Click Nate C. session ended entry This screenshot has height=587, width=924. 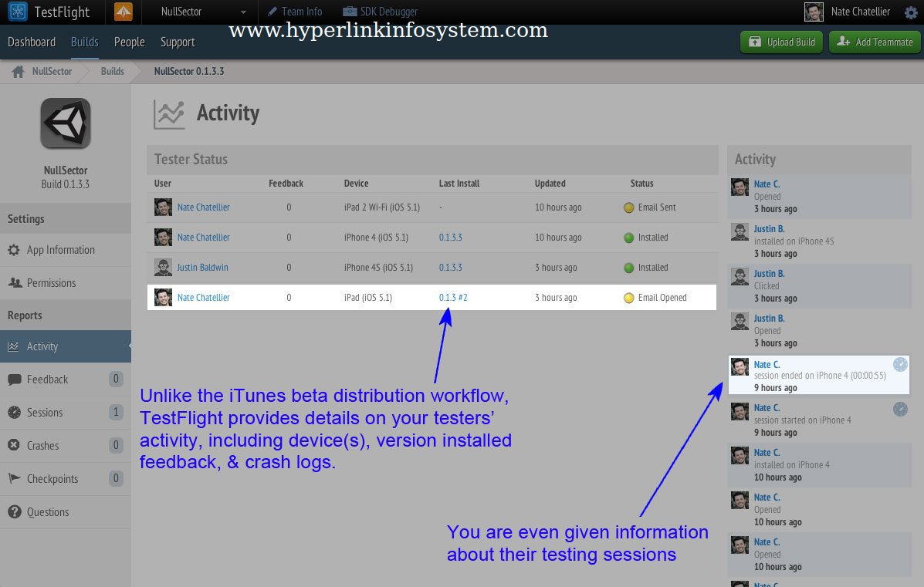click(819, 375)
